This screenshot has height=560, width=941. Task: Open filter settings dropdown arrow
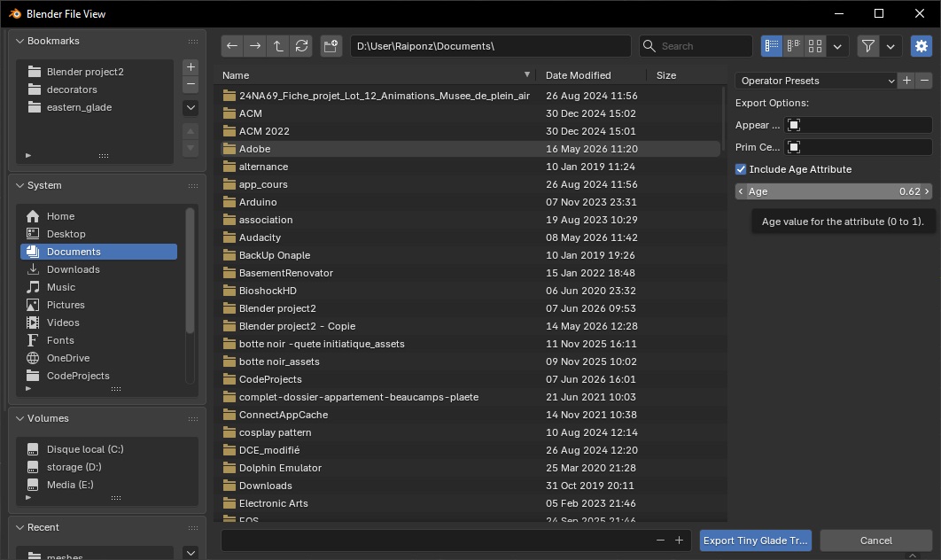[890, 46]
